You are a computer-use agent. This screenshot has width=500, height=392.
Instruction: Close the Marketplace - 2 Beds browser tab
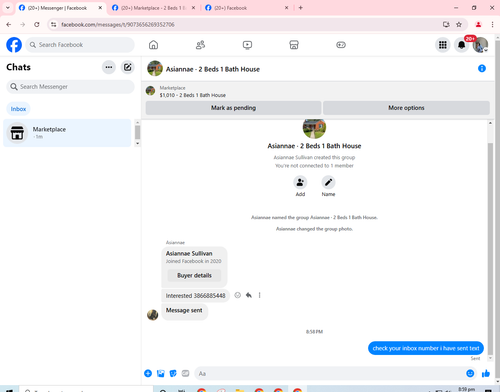(x=193, y=8)
